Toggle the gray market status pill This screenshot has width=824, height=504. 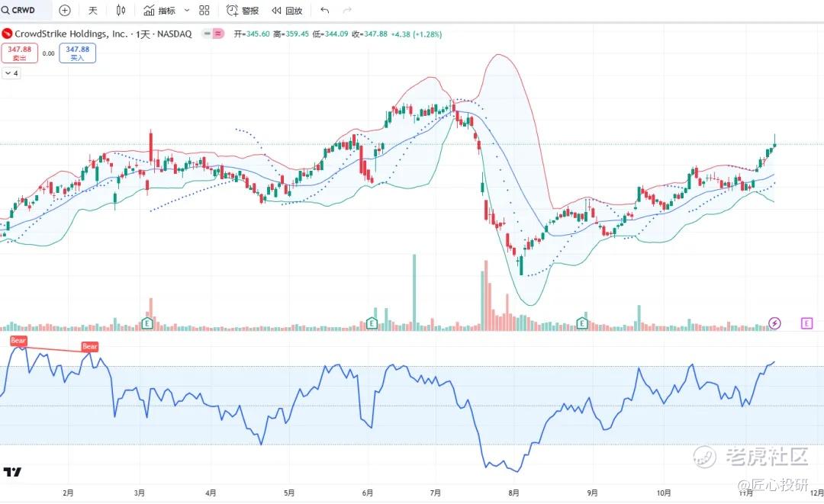207,34
